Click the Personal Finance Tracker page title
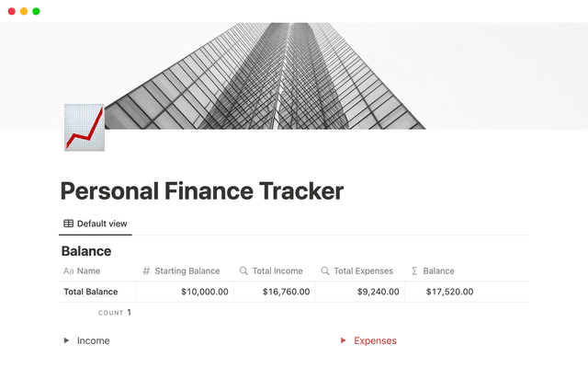The image size is (588, 368). click(202, 191)
